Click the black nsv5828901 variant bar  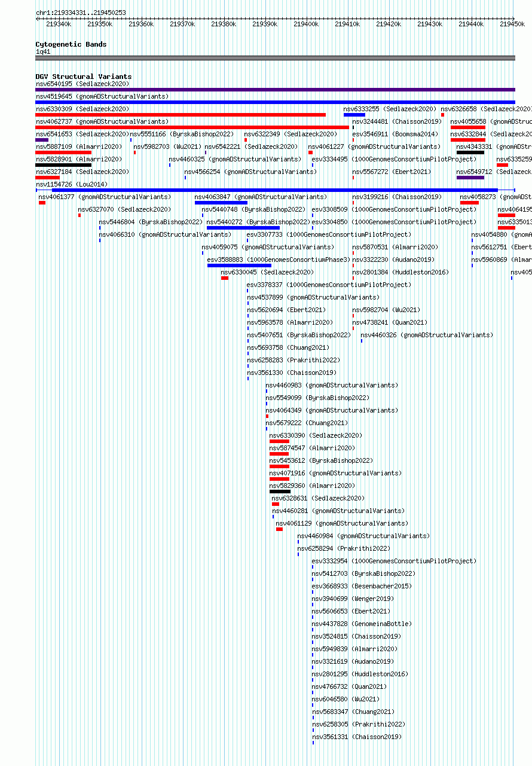63,165
